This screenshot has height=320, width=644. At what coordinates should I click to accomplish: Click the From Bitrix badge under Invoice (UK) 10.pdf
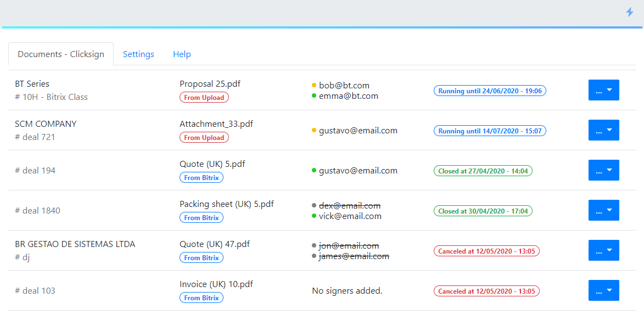(x=201, y=298)
